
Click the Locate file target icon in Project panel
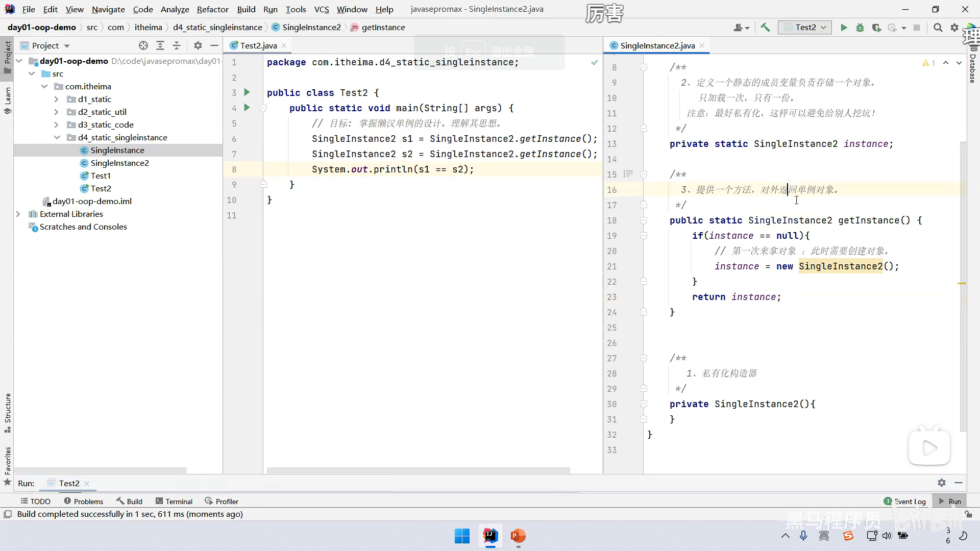pos(143,45)
